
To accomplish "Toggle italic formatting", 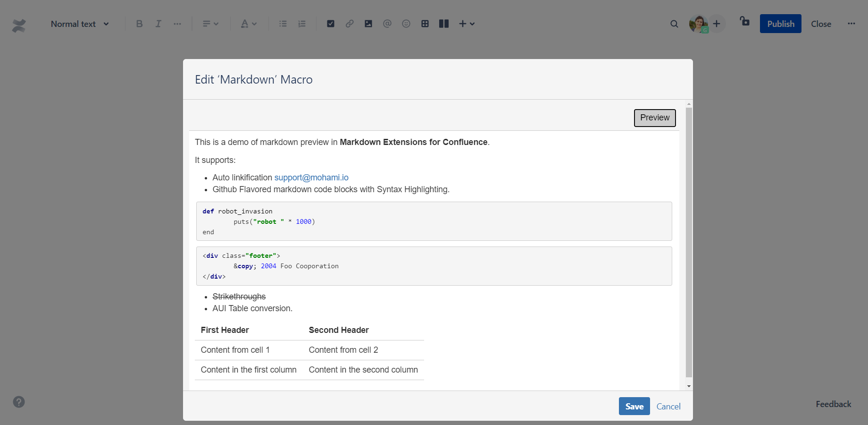I will pyautogui.click(x=158, y=24).
